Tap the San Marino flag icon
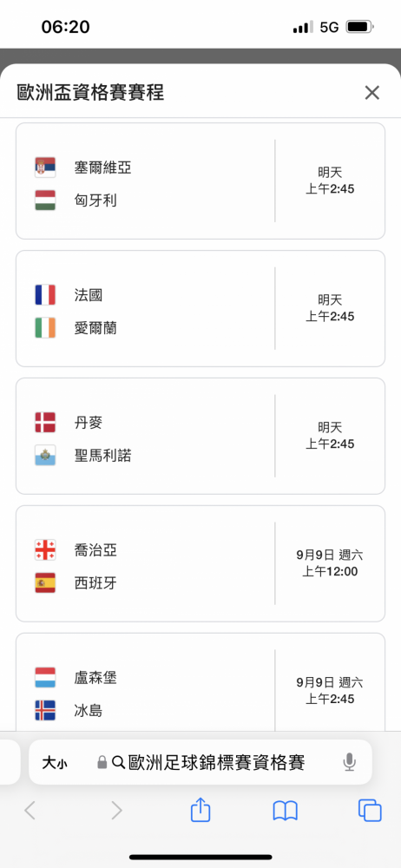401x868 pixels. [x=45, y=455]
